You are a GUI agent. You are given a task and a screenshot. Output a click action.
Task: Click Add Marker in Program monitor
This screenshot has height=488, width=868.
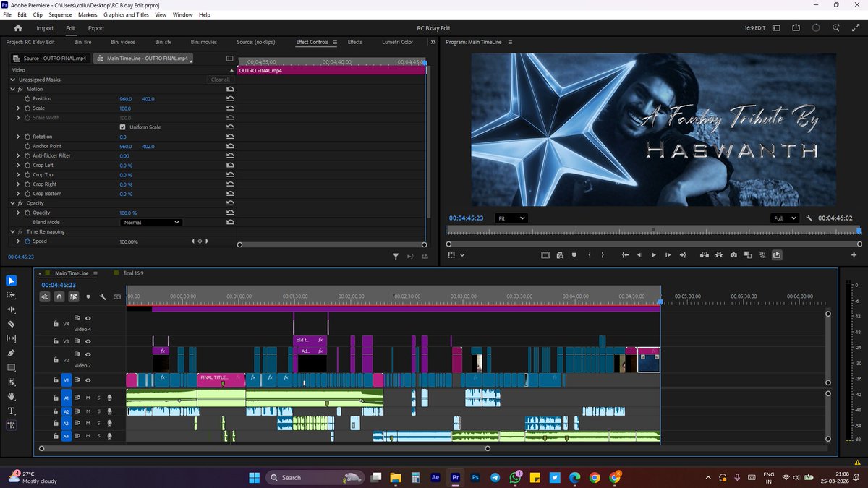[574, 254]
